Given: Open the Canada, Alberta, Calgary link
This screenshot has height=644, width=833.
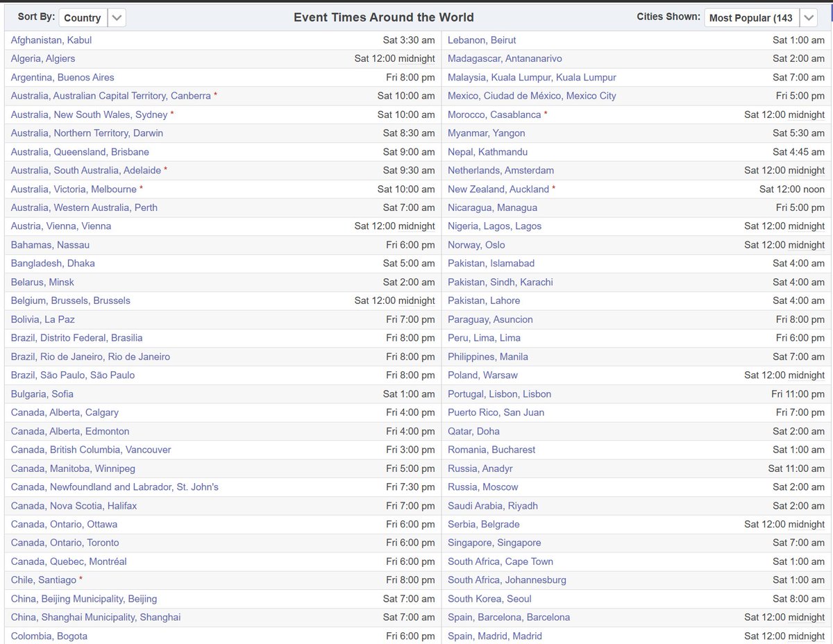Looking at the screenshot, I should coord(65,413).
